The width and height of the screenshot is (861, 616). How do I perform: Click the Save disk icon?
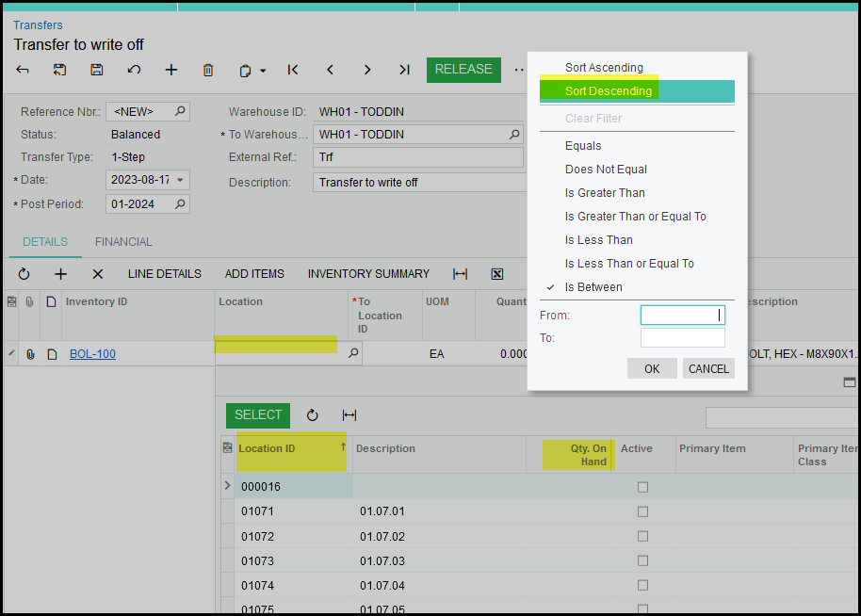coord(96,70)
